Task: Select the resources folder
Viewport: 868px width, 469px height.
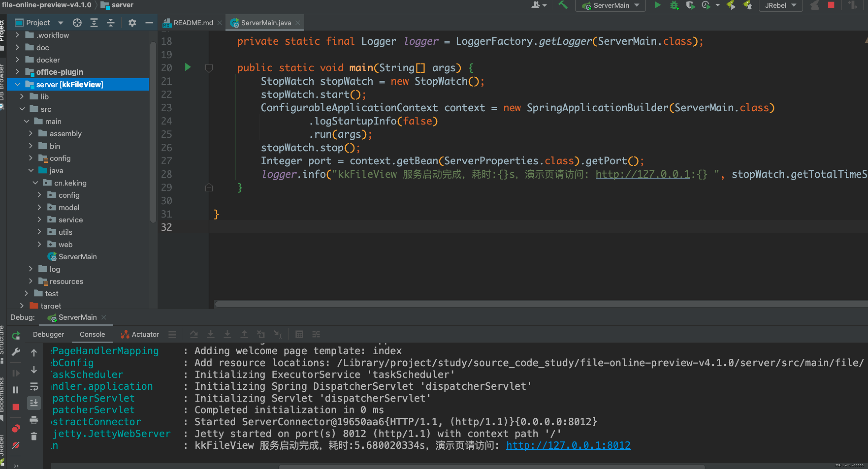Action: (66, 281)
